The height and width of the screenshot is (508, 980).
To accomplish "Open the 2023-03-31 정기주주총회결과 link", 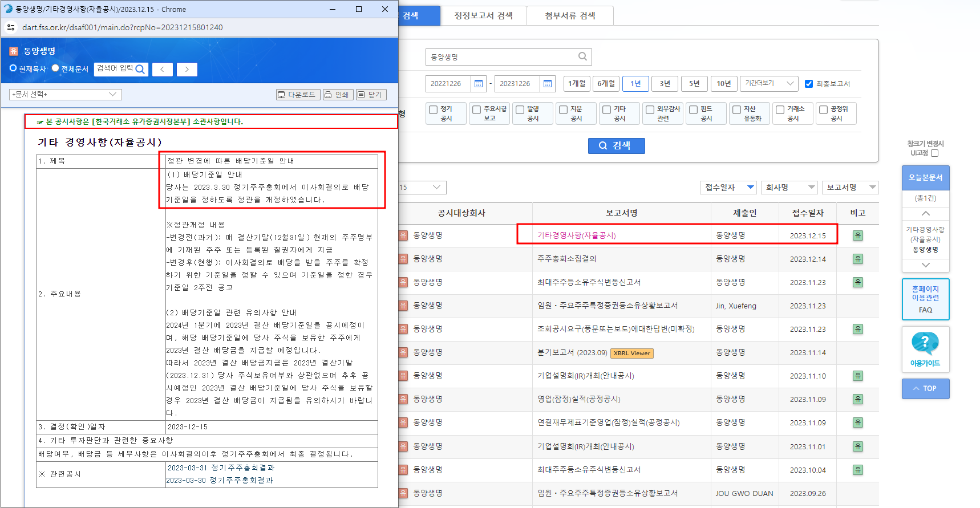I will click(x=221, y=468).
